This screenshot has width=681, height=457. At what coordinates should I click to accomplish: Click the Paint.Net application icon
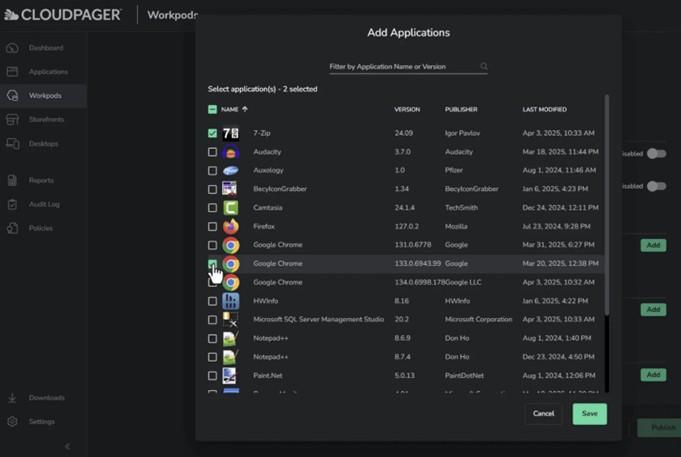pos(230,375)
